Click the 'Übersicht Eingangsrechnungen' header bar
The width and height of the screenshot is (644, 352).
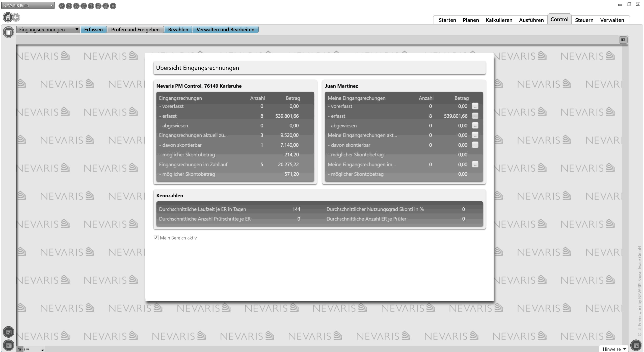[x=319, y=68]
